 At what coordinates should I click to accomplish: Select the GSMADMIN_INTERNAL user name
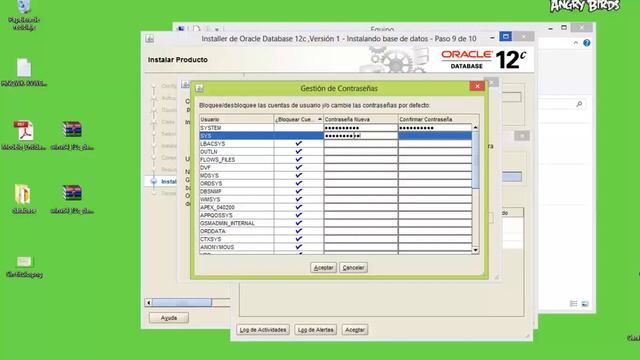coord(227,223)
